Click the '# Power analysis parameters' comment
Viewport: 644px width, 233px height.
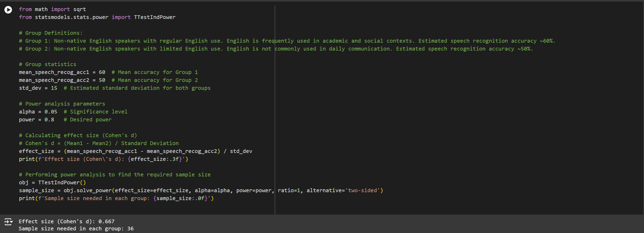tap(62, 104)
